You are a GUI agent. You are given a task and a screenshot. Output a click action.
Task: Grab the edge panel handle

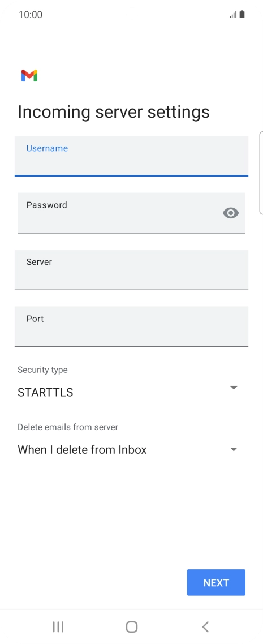[x=261, y=173]
